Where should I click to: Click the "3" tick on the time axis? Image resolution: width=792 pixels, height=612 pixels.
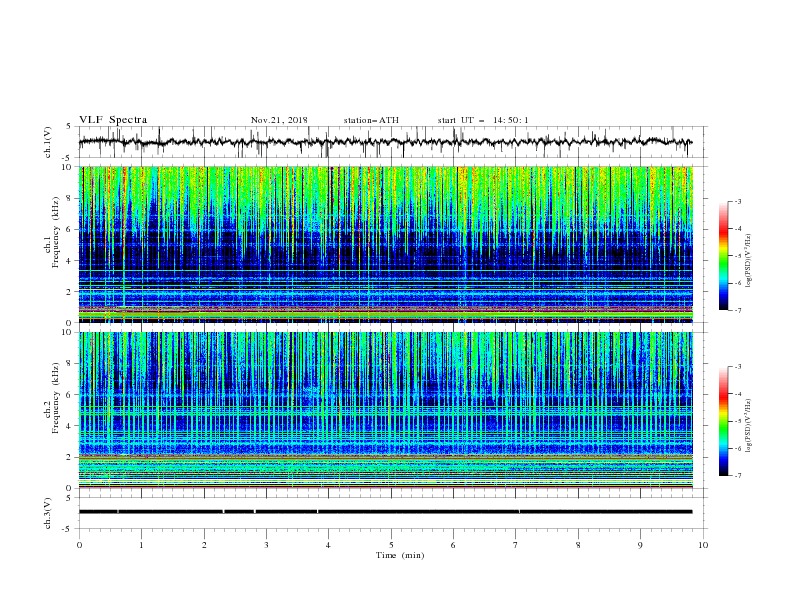(266, 545)
